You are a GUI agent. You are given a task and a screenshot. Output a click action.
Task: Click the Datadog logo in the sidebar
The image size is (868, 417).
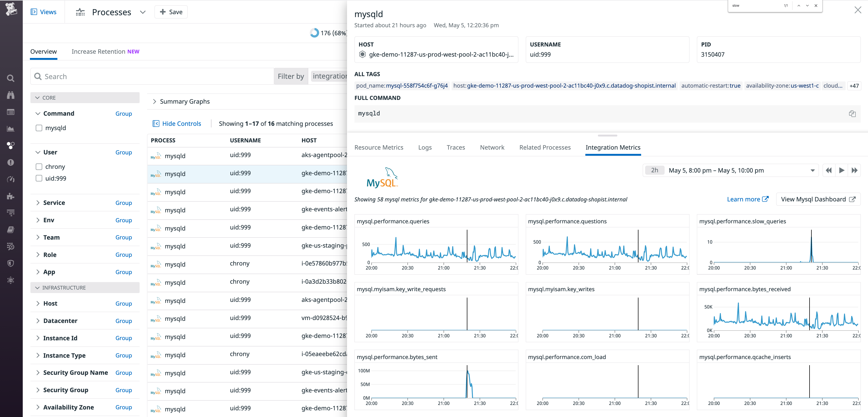click(x=11, y=9)
